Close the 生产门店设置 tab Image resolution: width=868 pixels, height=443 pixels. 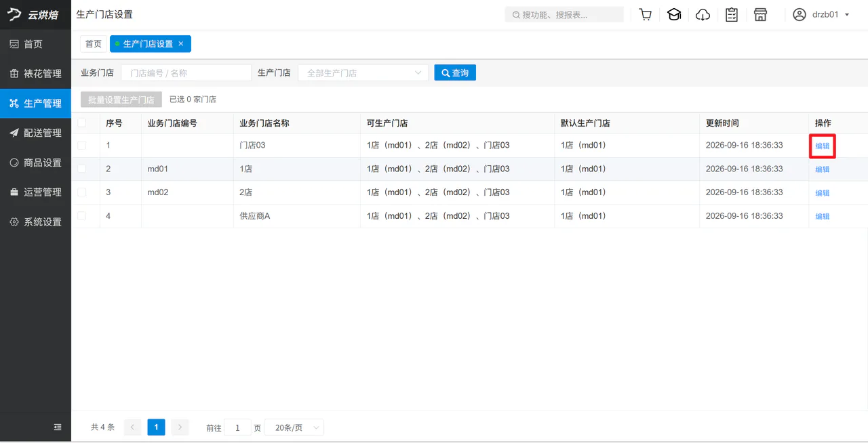point(181,43)
